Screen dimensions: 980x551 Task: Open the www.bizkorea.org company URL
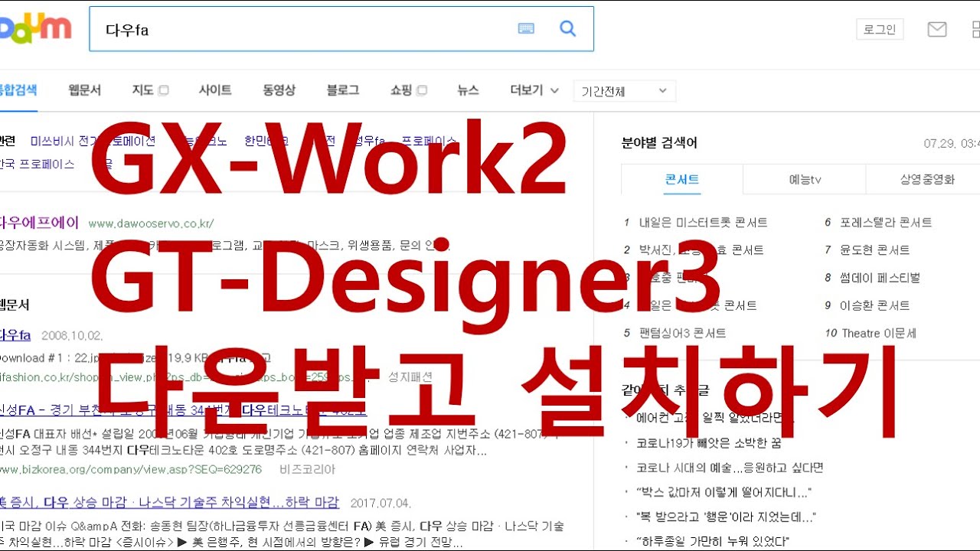pyautogui.click(x=130, y=469)
